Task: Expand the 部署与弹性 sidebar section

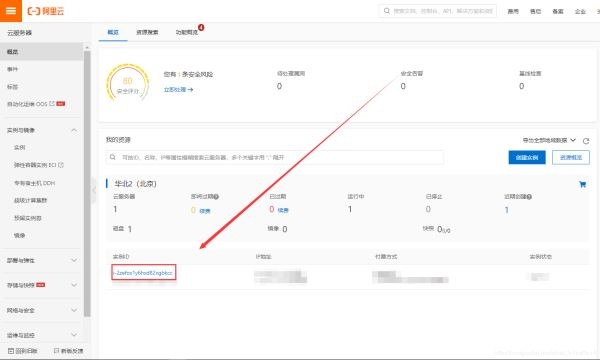Action: [74, 261]
